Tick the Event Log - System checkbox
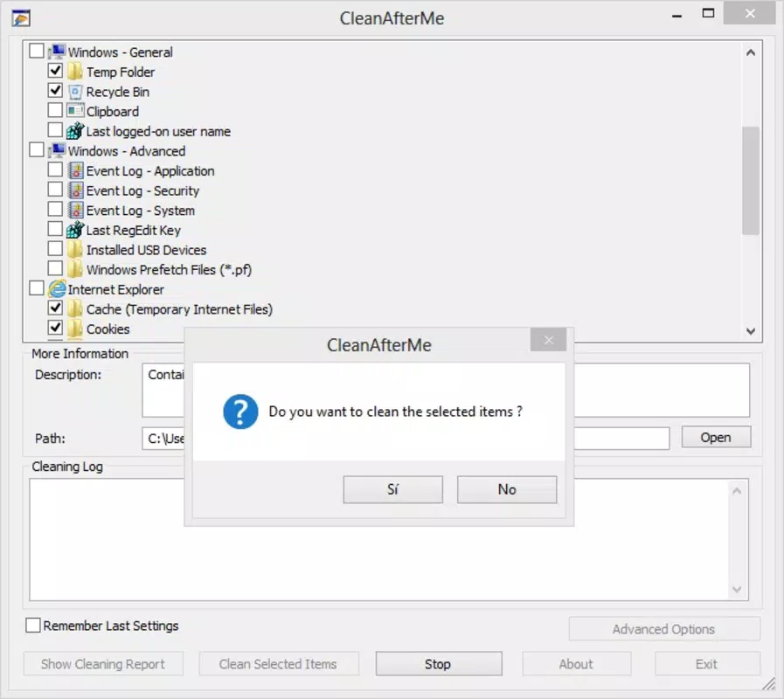The image size is (784, 699). 55,209
